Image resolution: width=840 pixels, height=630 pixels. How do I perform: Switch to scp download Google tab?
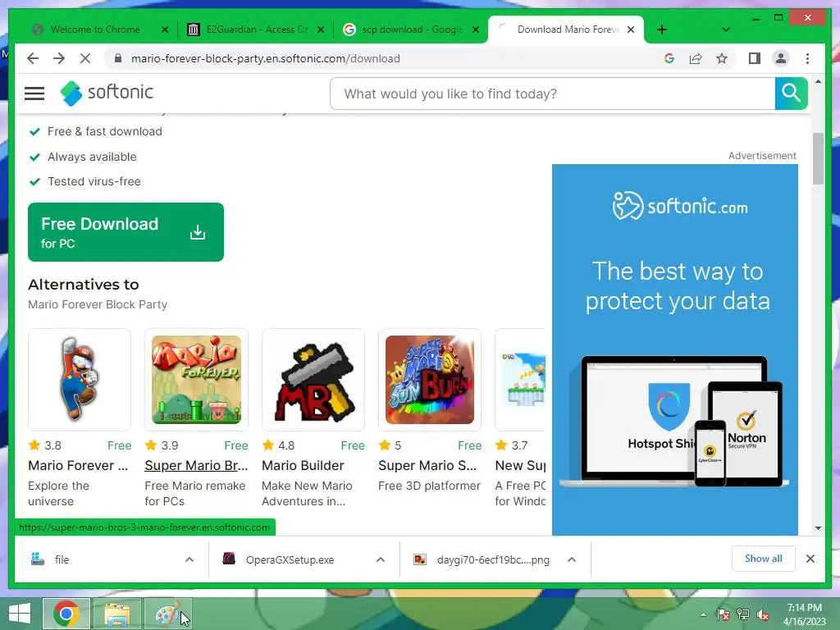[x=413, y=30]
